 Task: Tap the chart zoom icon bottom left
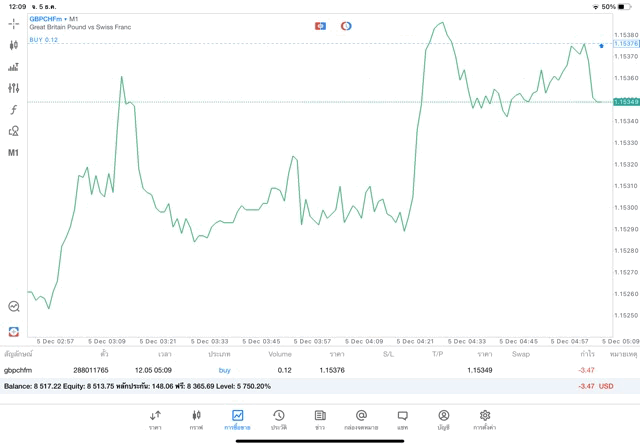coord(14,306)
